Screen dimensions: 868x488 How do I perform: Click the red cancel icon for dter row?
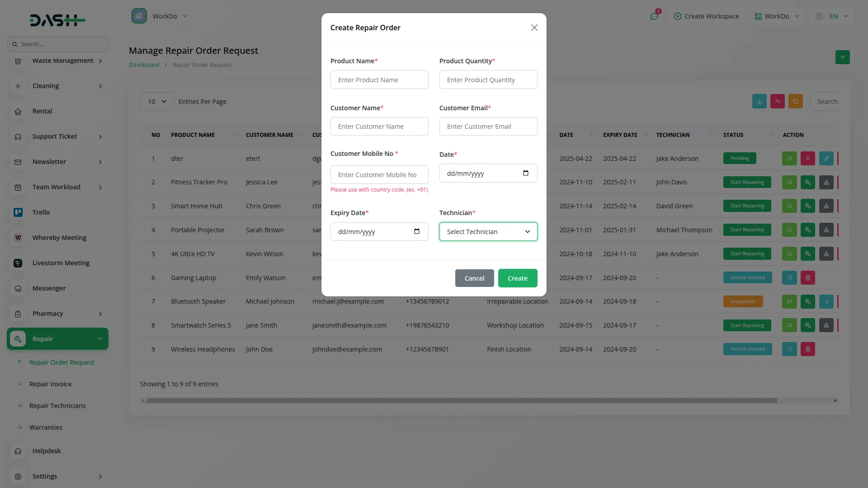coord(807,159)
